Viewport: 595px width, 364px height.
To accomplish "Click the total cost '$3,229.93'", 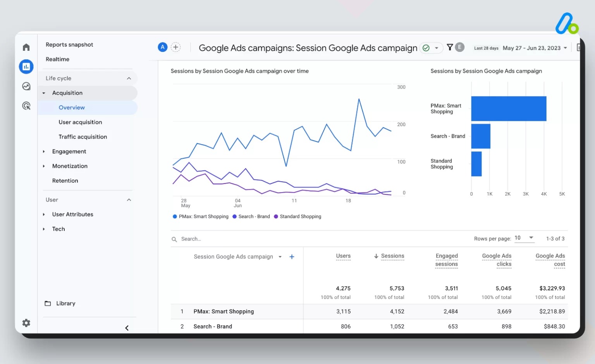I will (x=552, y=288).
